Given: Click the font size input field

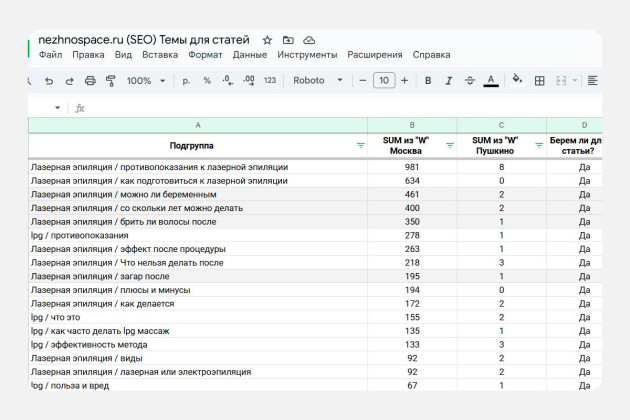Looking at the screenshot, I should click(383, 81).
